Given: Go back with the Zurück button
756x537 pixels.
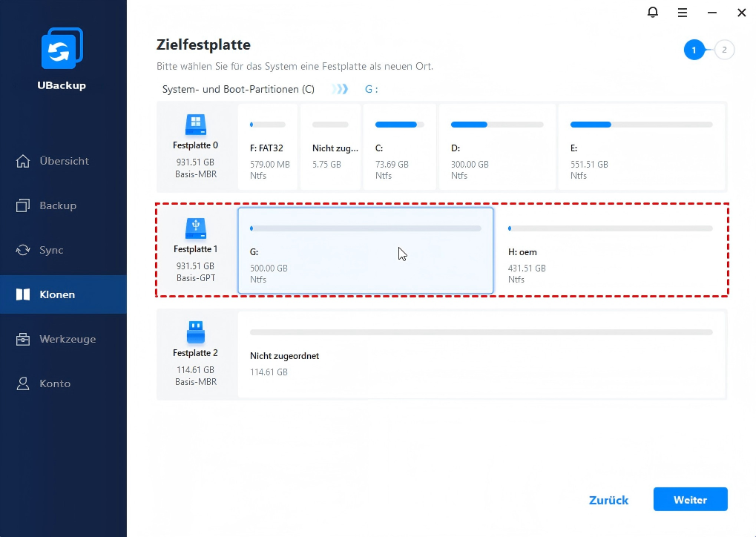Looking at the screenshot, I should click(608, 500).
